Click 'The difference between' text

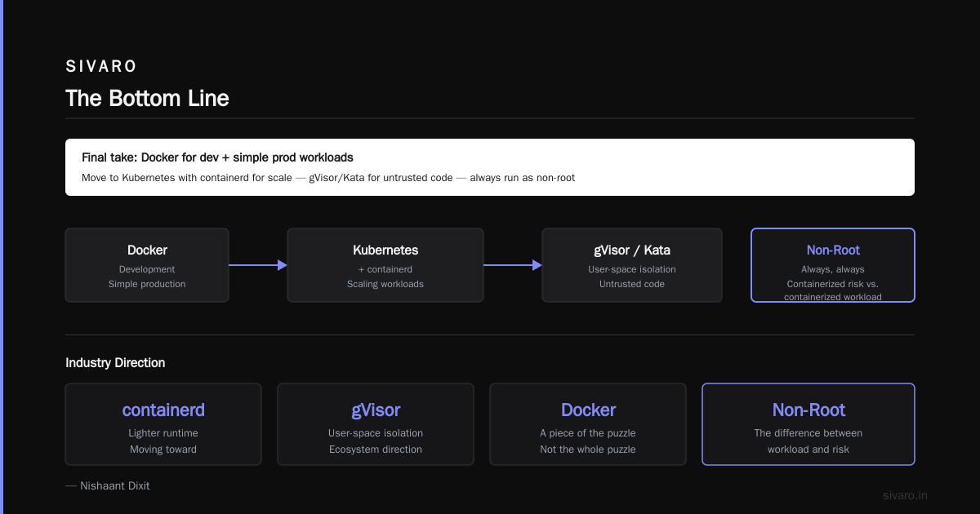(808, 433)
